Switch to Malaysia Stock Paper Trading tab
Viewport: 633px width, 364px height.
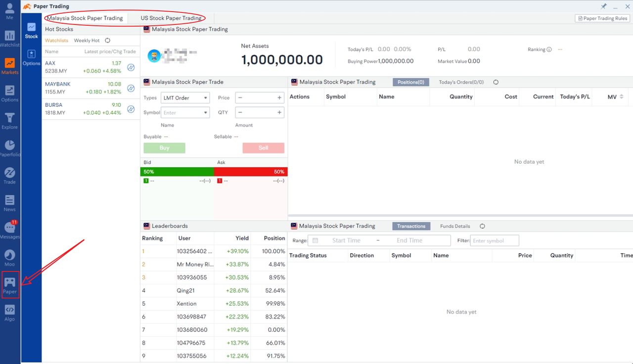tap(85, 18)
